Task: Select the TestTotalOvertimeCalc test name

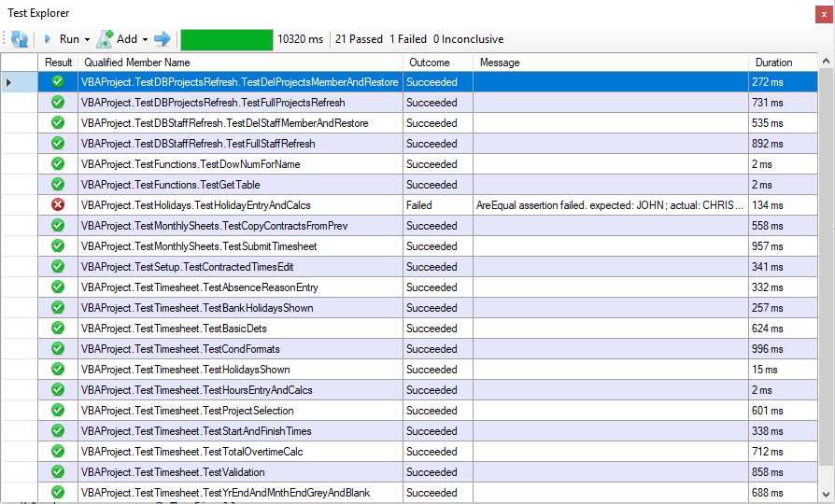Action: 192,452
